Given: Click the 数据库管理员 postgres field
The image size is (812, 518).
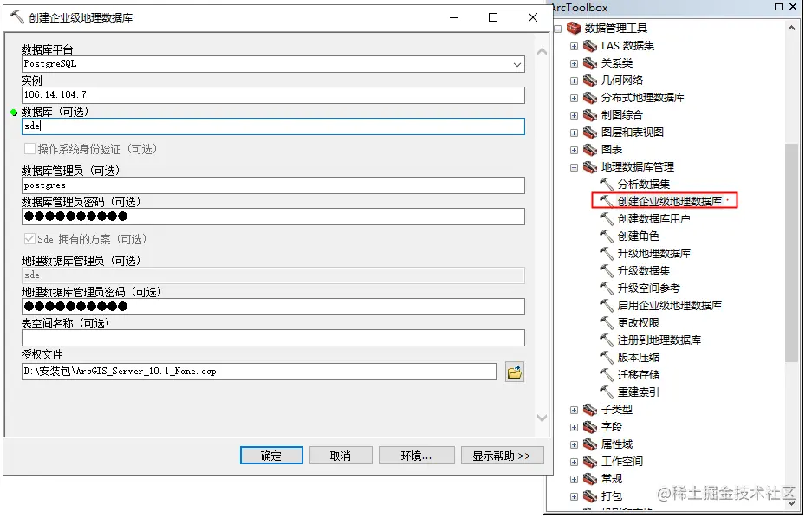Looking at the screenshot, I should 273,185.
